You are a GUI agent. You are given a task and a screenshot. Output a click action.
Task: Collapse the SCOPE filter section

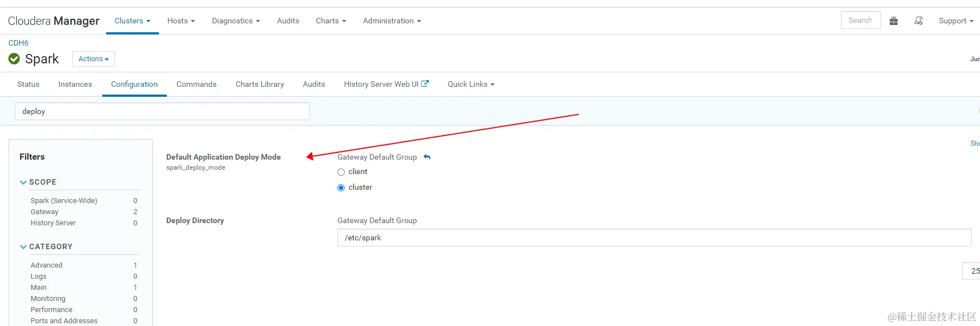click(38, 182)
